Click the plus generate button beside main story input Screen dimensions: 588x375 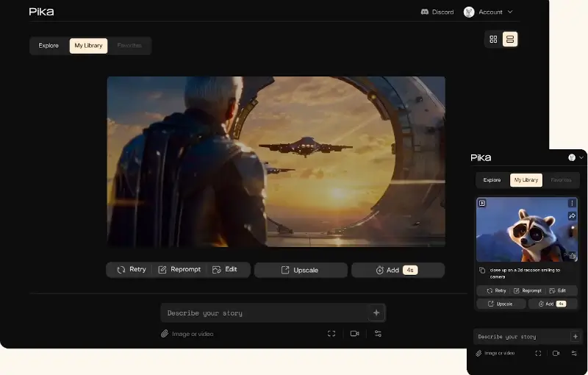point(376,312)
